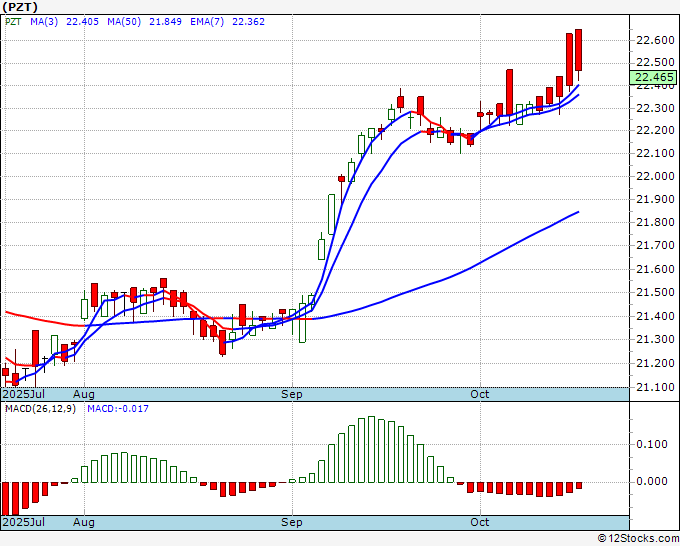This screenshot has height=546, width=680.
Task: Click the 12Stocks.com copyright link
Action: pos(638,539)
